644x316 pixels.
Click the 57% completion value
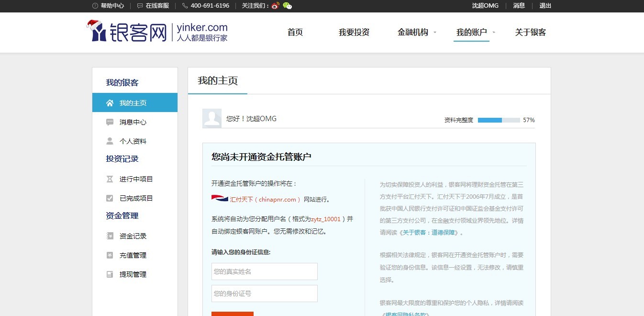pos(529,120)
